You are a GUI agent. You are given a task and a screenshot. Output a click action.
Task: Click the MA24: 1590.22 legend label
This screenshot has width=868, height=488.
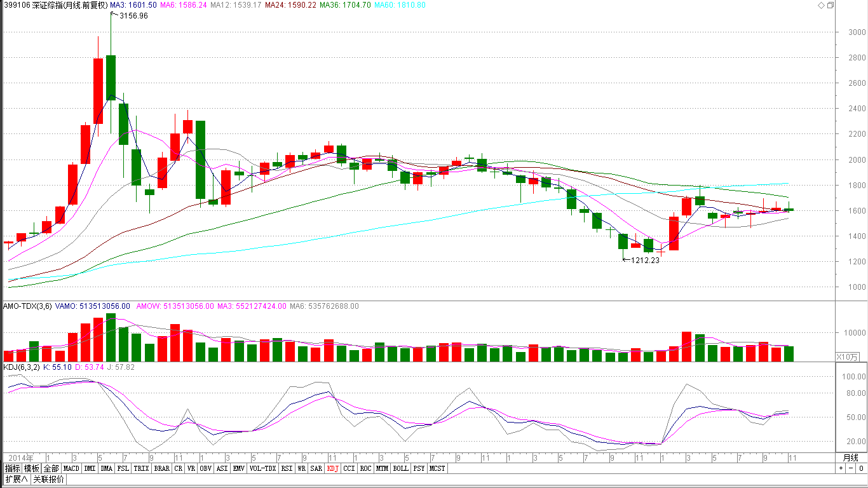click(290, 5)
